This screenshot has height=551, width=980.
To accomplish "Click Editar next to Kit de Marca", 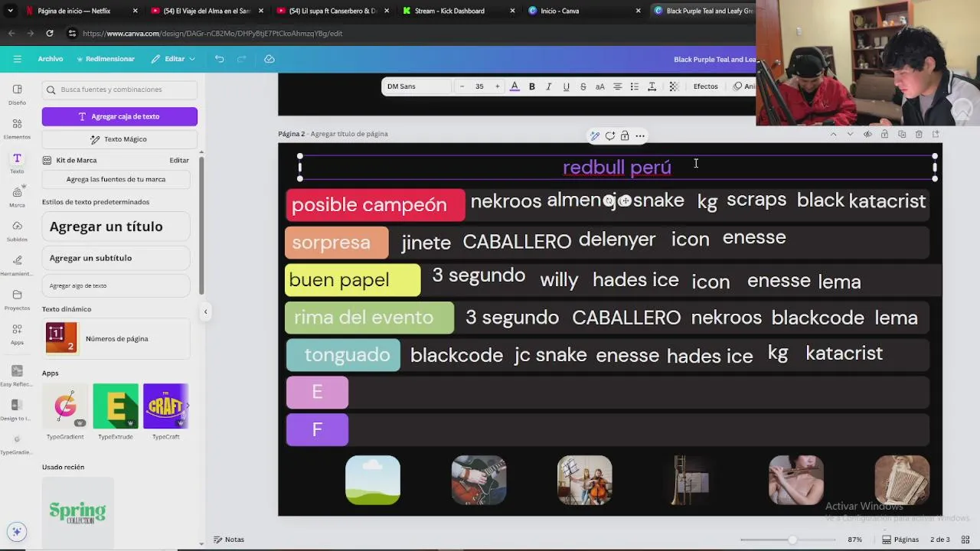I will 179,161.
